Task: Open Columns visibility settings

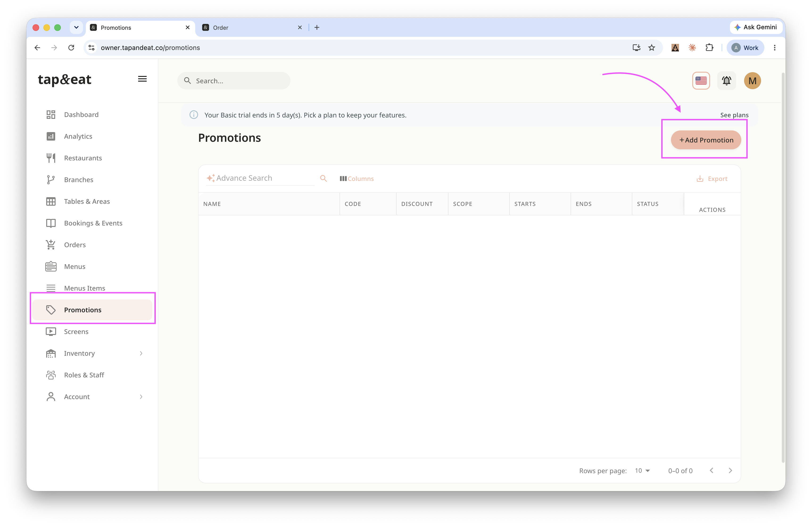Action: pyautogui.click(x=356, y=179)
